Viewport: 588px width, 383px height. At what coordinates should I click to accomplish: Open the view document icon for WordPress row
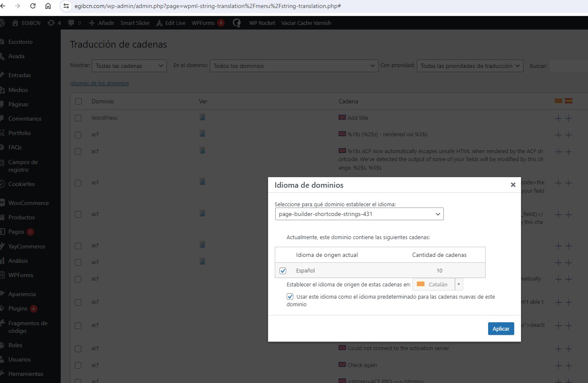202,117
